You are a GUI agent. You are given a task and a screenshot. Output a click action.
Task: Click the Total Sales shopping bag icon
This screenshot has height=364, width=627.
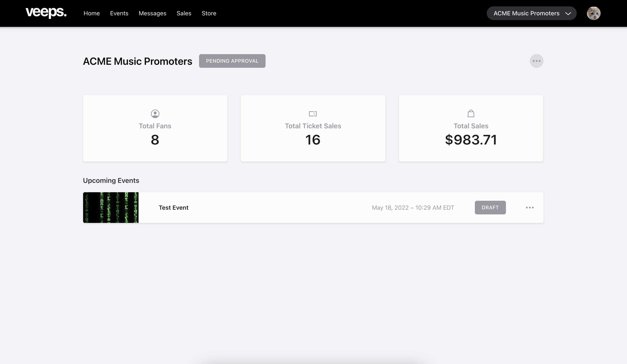click(x=471, y=114)
